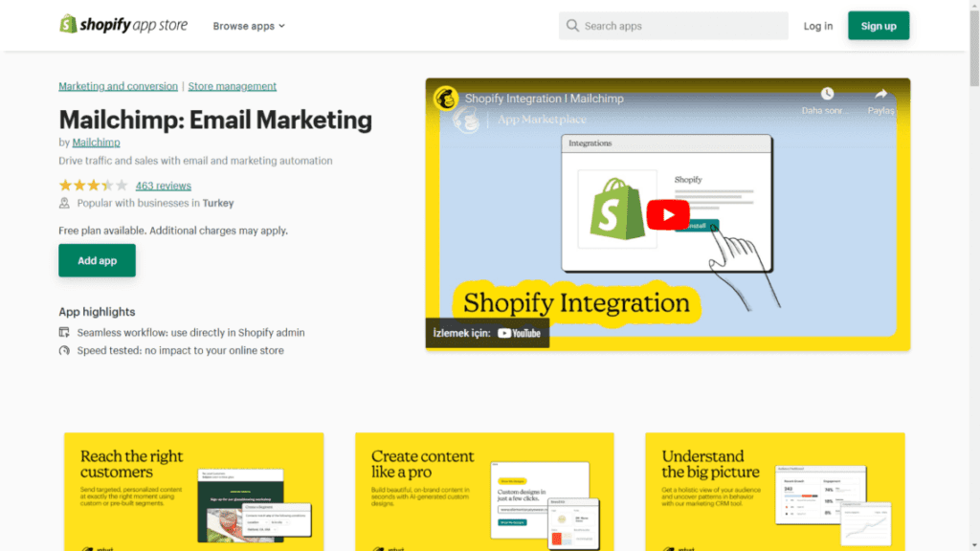This screenshot has height=551, width=980.
Task: Click the seamless workflow highlight icon
Action: click(64, 332)
